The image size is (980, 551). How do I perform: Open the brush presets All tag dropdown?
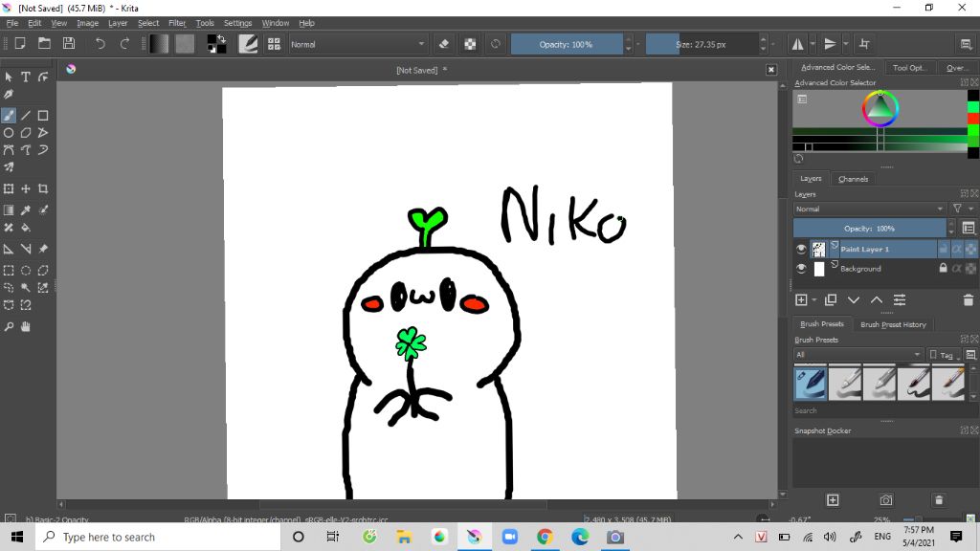point(858,354)
